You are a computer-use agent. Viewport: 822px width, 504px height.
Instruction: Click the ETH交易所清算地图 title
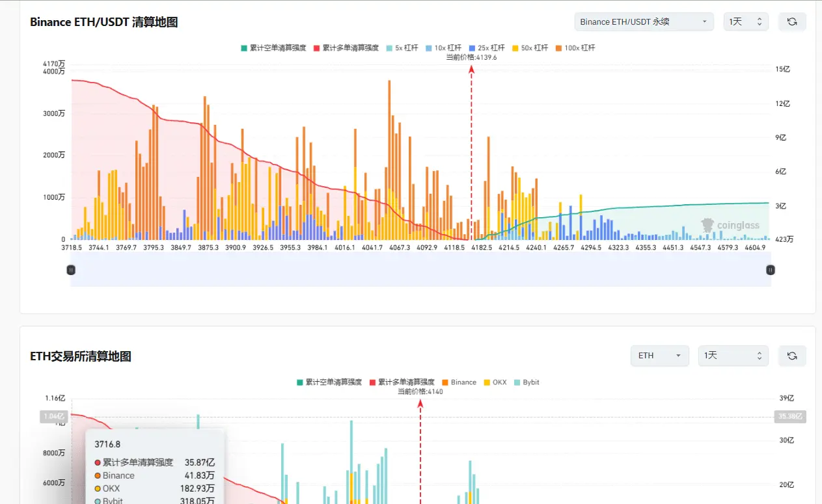[x=81, y=356]
